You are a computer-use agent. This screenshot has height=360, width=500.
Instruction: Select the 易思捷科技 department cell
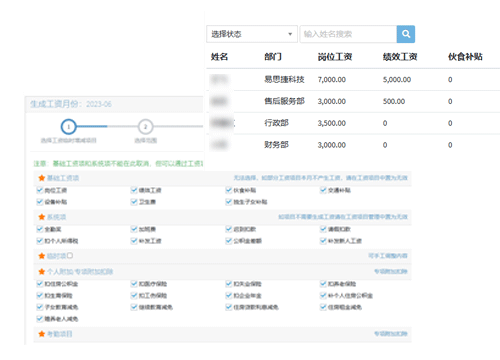click(284, 79)
